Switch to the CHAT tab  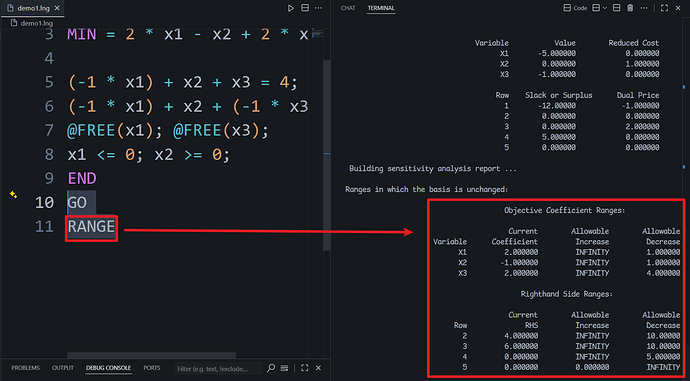[348, 8]
